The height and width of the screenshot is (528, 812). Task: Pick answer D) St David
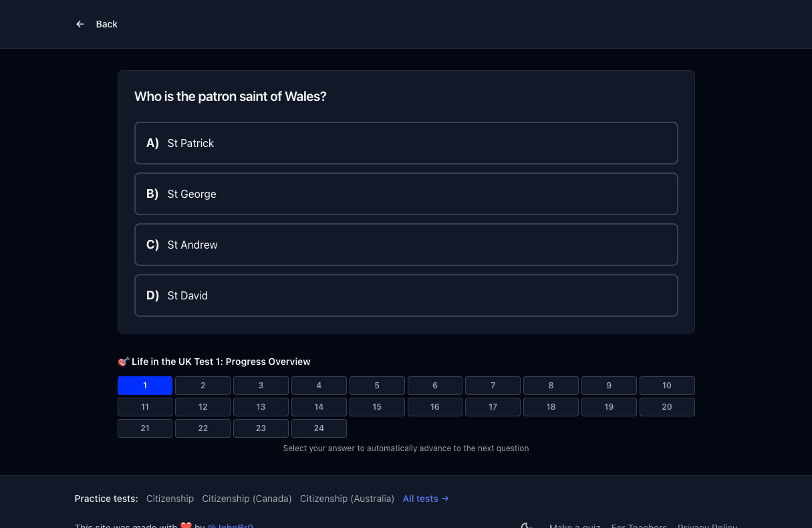[406, 295]
